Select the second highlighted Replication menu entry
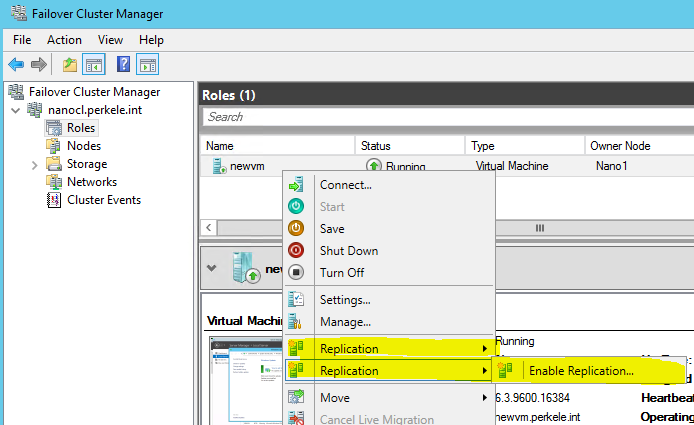 point(389,371)
